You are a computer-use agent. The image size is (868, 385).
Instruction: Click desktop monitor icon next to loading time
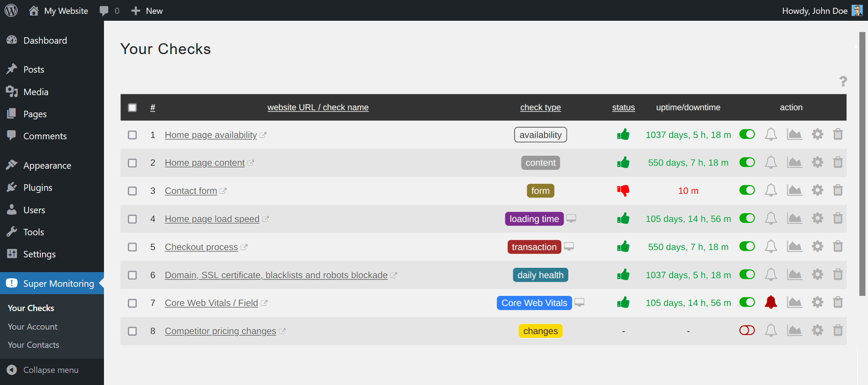(x=571, y=218)
